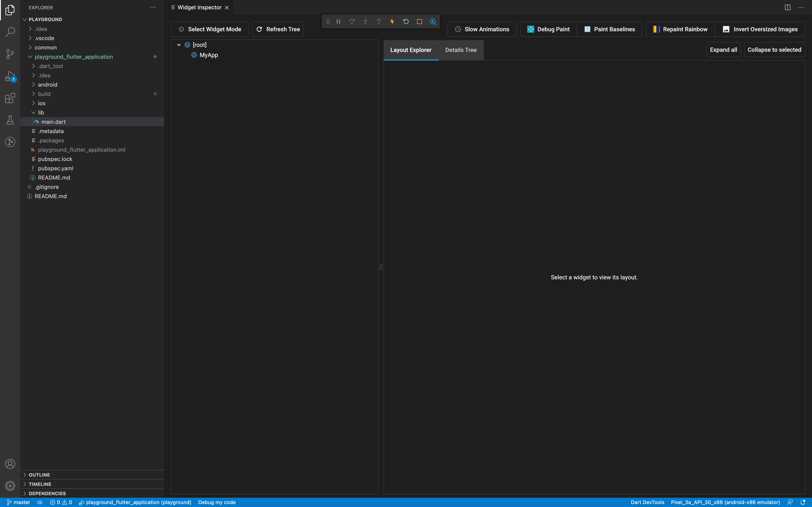The width and height of the screenshot is (812, 507).
Task: Open the Extensions sidebar view
Action: tap(10, 98)
